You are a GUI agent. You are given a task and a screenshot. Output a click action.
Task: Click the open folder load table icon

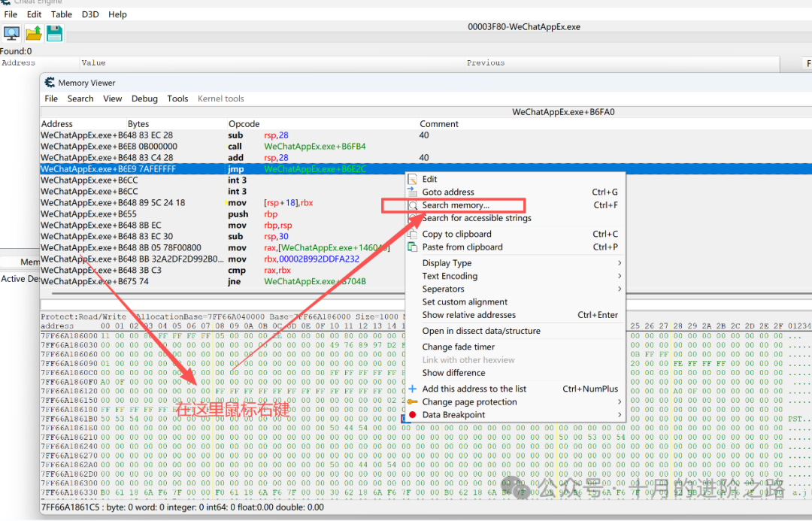click(x=34, y=32)
